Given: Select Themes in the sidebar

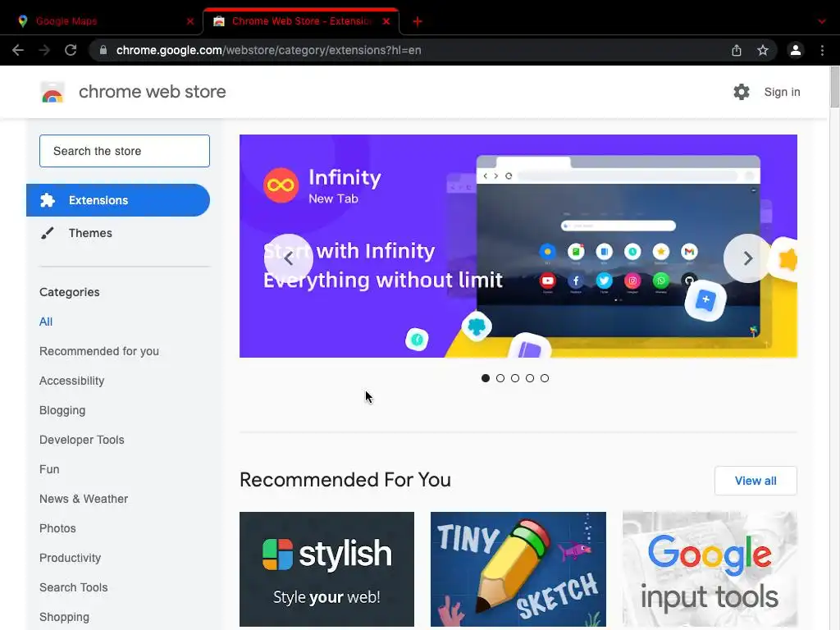Looking at the screenshot, I should pos(90,233).
